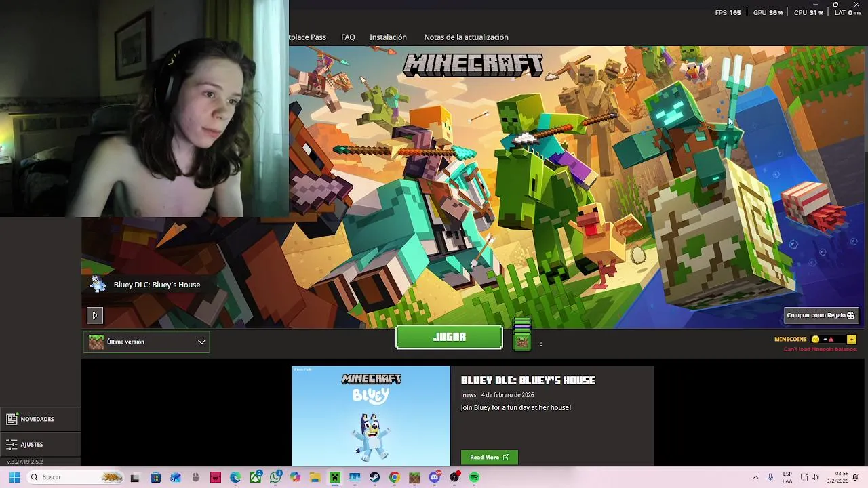Open the three-dot options next to JUGAR
Viewport: 868px width, 488px height.
tap(540, 344)
